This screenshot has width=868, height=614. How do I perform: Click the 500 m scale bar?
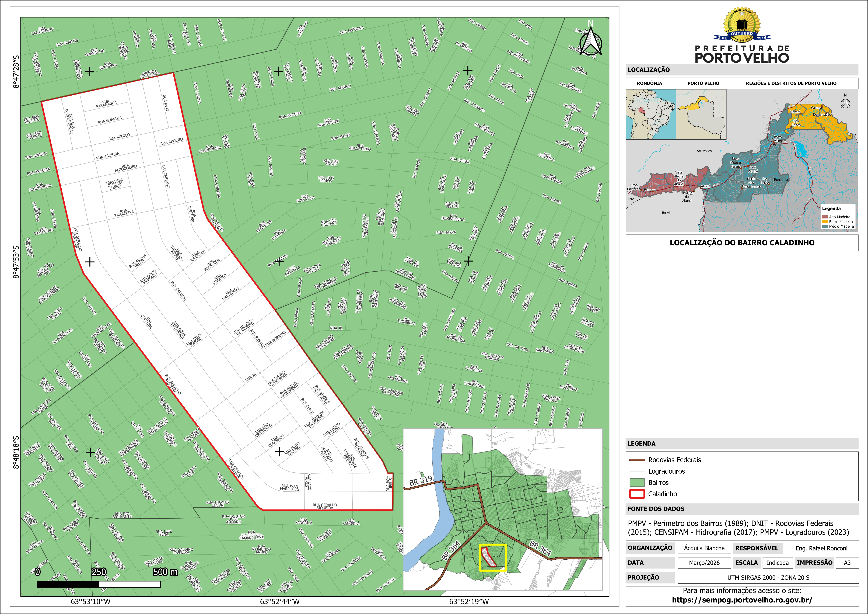[99, 584]
